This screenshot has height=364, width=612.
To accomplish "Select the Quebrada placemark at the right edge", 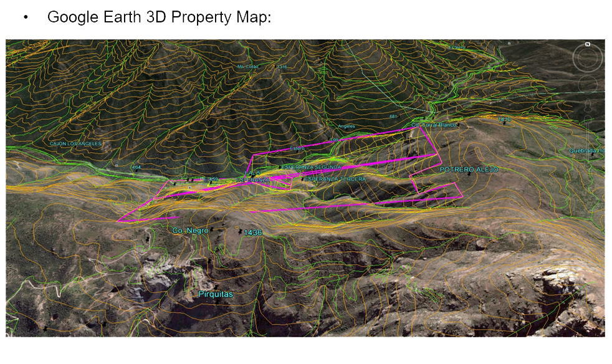I will (587, 151).
